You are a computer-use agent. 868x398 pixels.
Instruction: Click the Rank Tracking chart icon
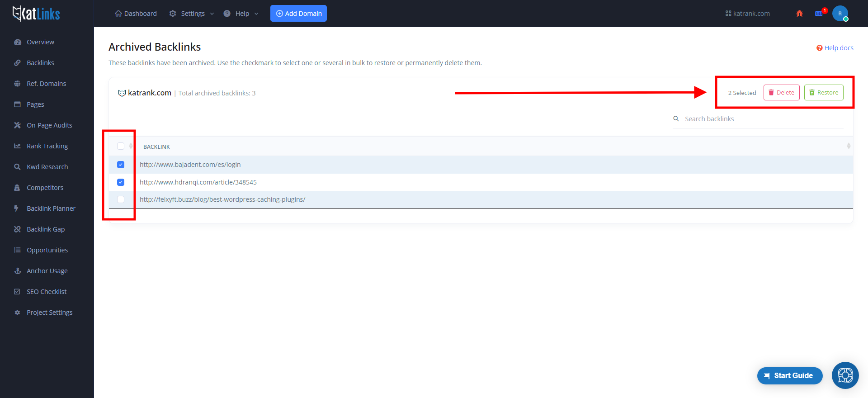(18, 146)
